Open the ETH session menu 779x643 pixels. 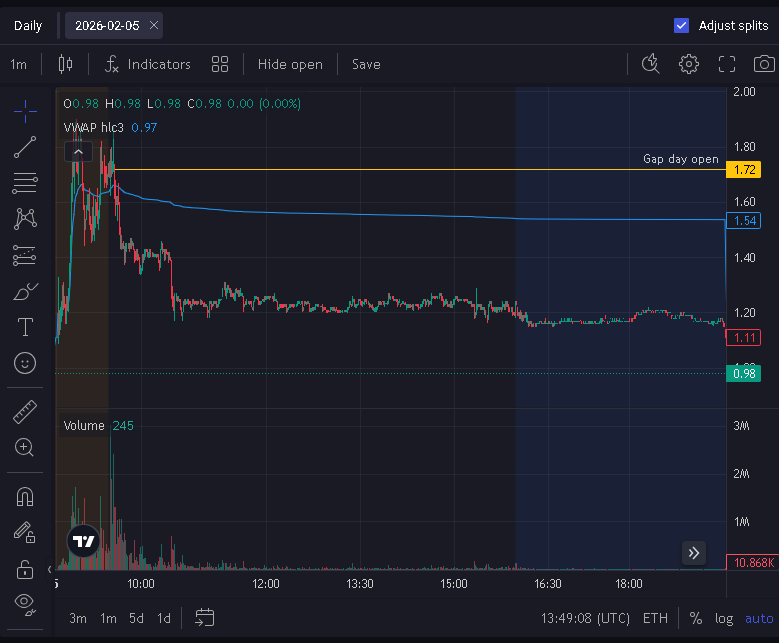655,618
